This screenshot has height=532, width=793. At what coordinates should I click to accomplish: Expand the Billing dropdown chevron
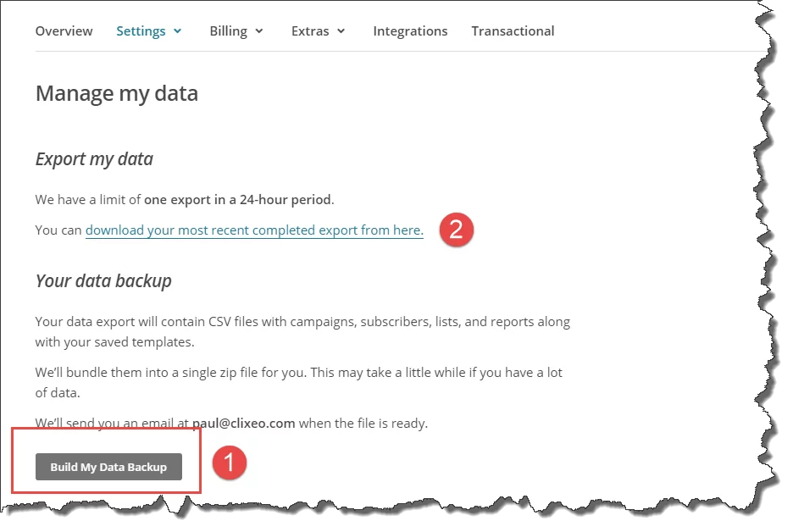coord(259,31)
